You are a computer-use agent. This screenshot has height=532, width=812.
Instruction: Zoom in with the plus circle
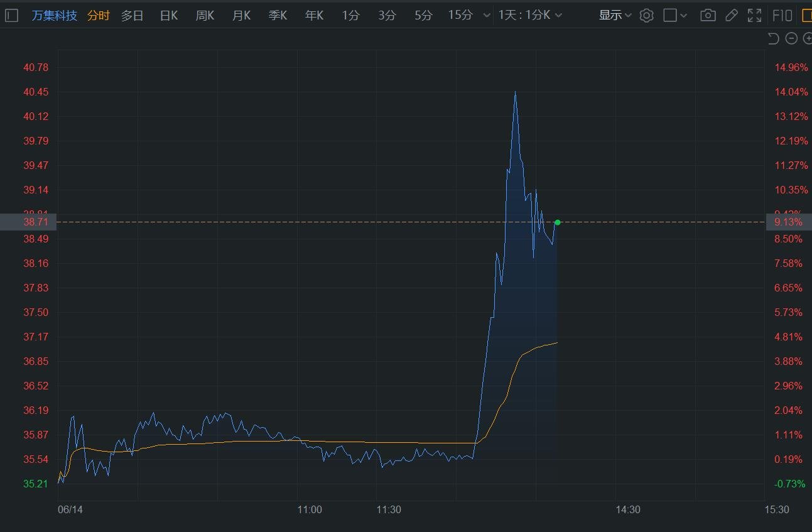point(808,39)
